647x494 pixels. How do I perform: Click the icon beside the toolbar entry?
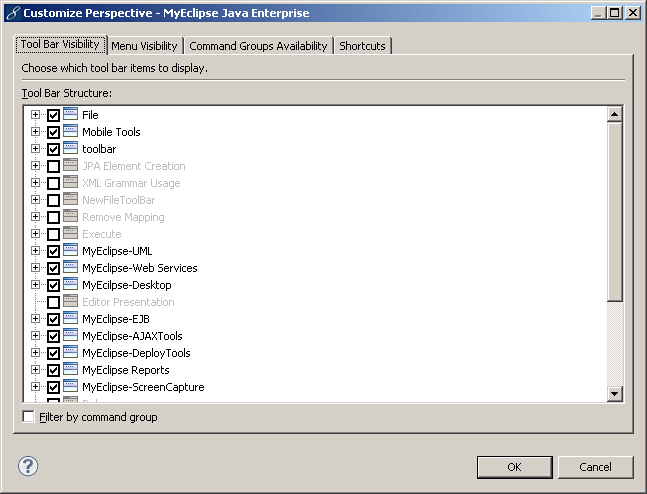[x=71, y=148]
